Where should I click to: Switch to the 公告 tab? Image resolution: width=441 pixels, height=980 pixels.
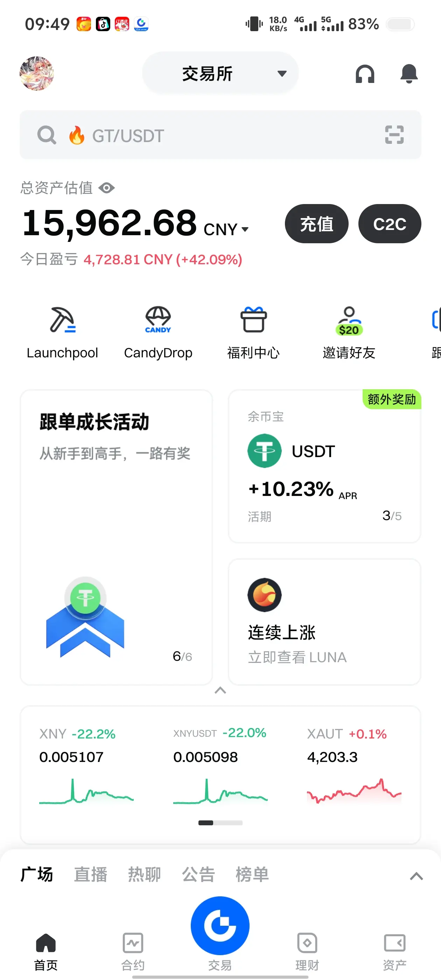click(198, 874)
